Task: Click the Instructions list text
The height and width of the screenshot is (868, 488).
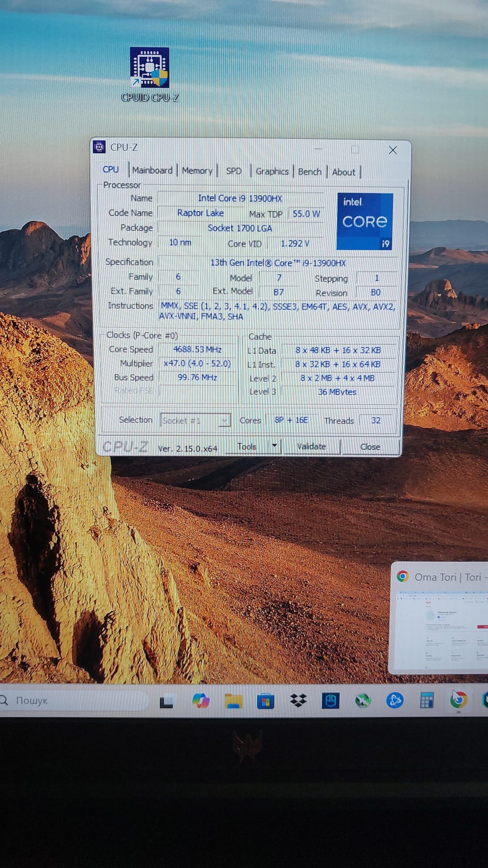Action: coord(278,311)
